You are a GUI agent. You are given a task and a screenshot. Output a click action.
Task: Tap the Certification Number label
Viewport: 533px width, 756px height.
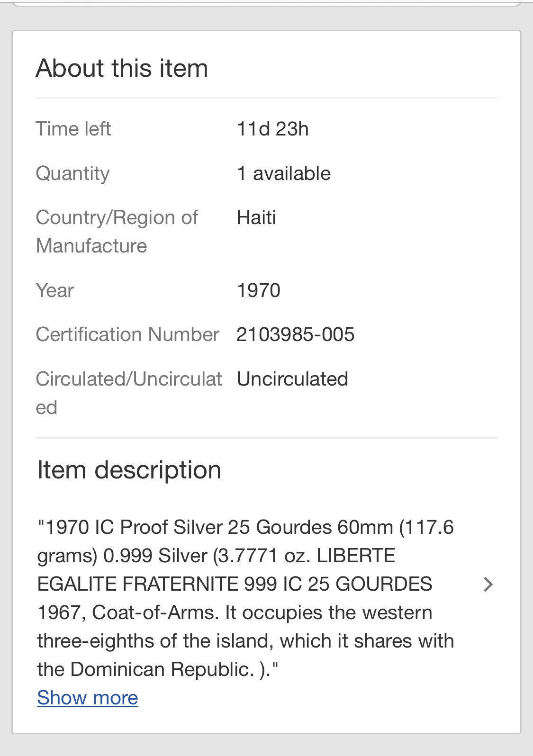[127, 334]
